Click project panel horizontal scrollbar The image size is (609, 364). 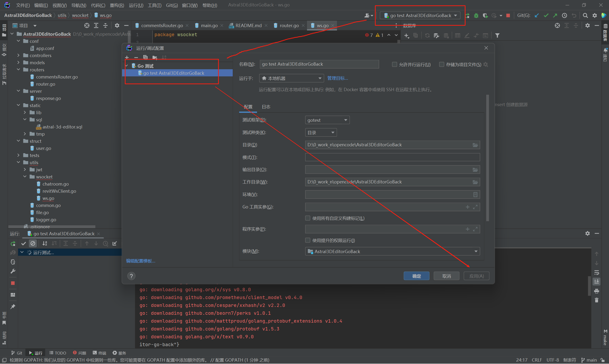click(52, 227)
